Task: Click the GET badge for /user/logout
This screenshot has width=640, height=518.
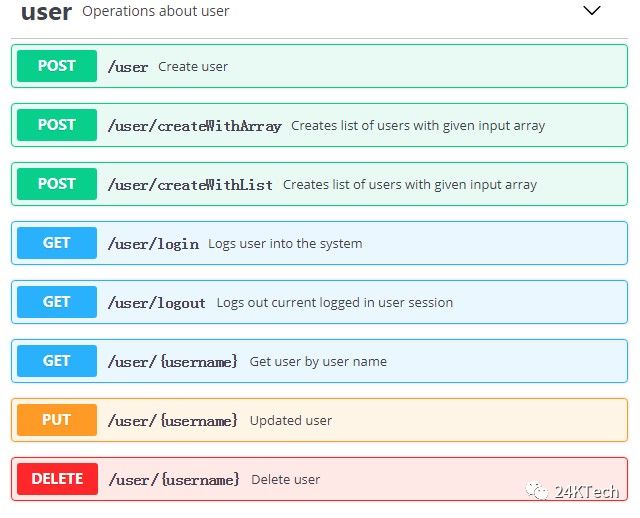Action: [57, 302]
